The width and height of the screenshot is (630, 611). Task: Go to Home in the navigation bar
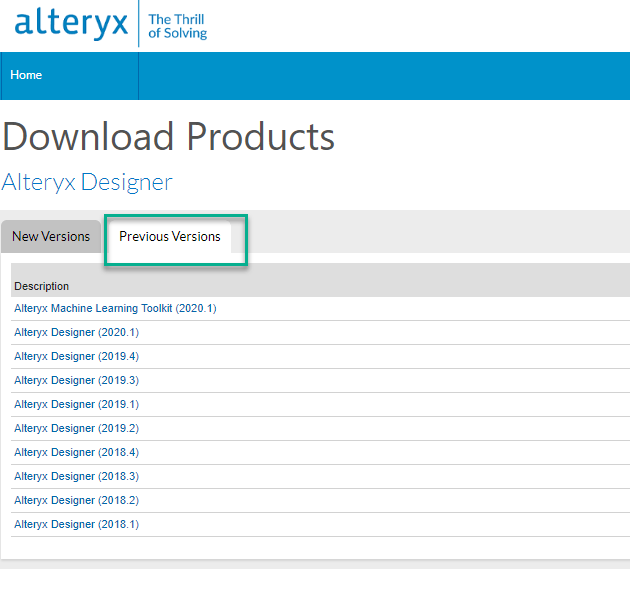pos(26,75)
